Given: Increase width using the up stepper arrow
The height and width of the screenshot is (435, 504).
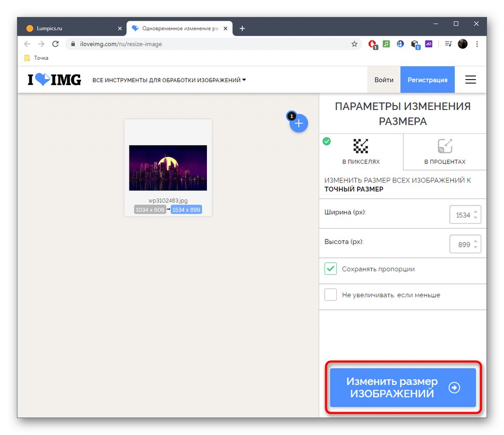Looking at the screenshot, I should (475, 212).
